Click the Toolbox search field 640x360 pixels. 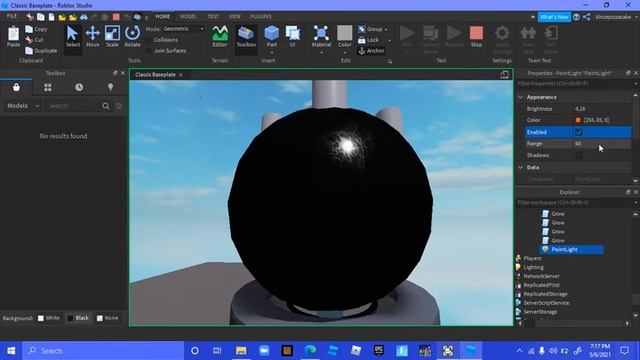tap(73, 106)
